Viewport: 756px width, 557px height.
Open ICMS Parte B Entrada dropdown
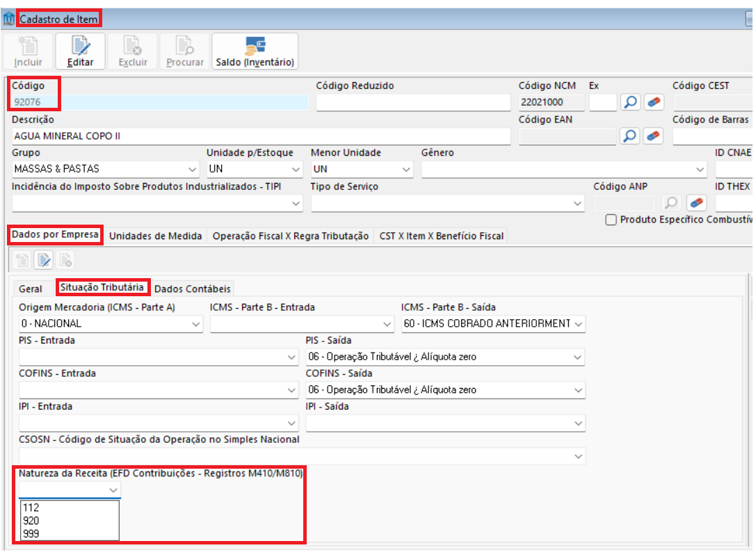coord(387,324)
